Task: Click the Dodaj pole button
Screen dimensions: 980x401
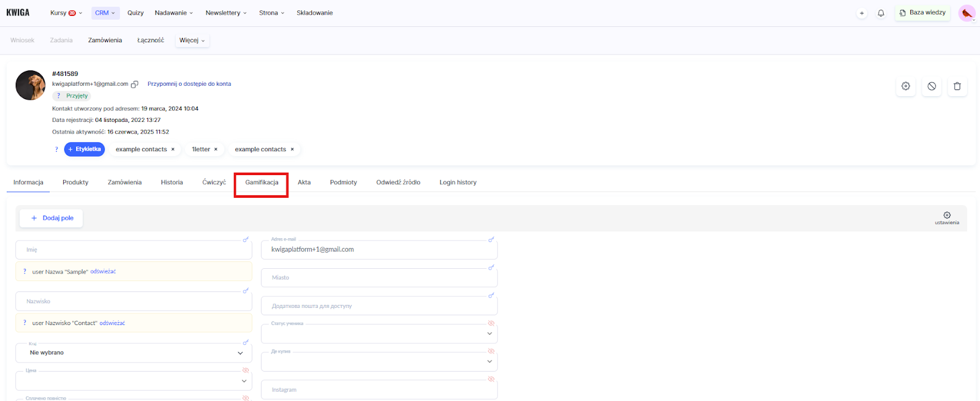Action: click(51, 218)
